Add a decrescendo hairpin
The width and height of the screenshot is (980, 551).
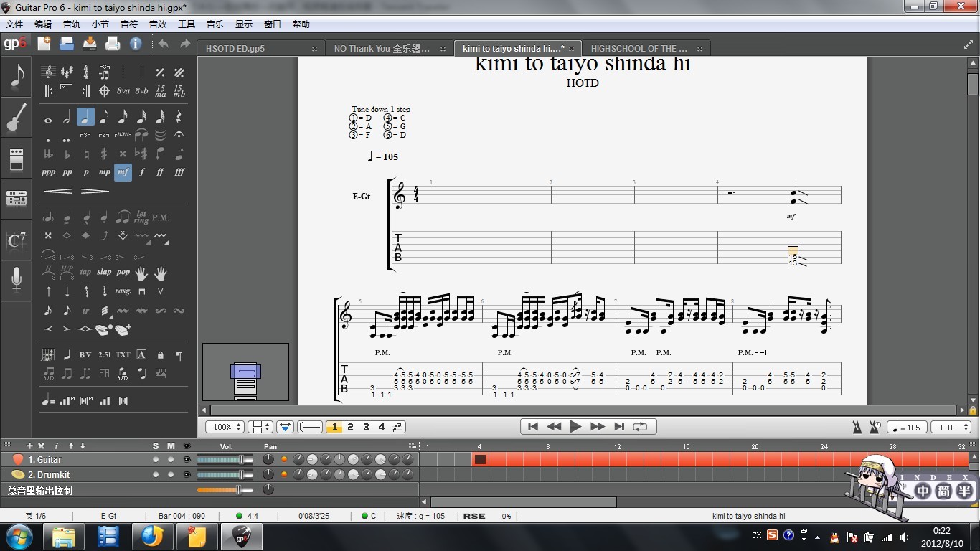coord(95,191)
